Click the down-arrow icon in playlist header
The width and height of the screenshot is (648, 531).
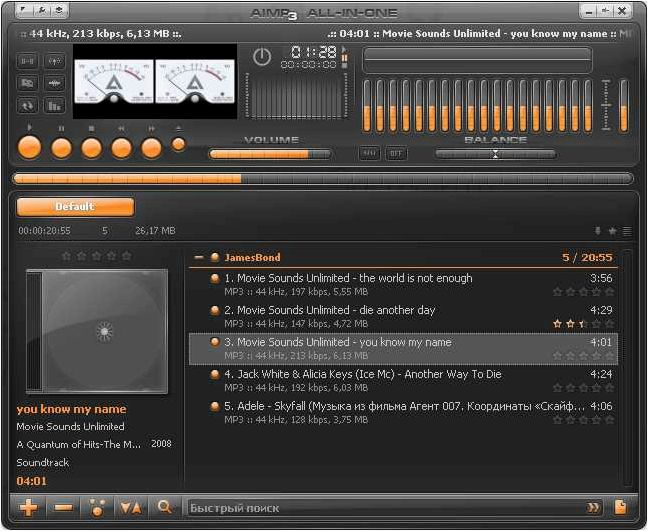pyautogui.click(x=597, y=231)
